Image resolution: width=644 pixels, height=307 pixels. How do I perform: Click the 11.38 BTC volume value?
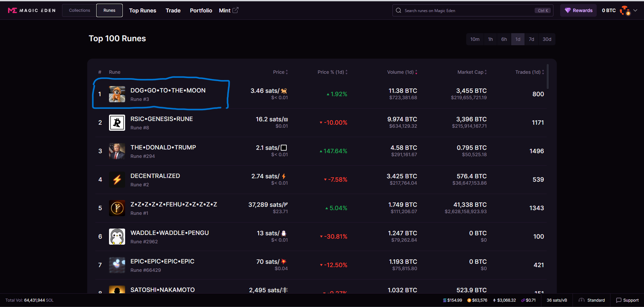coord(403,91)
